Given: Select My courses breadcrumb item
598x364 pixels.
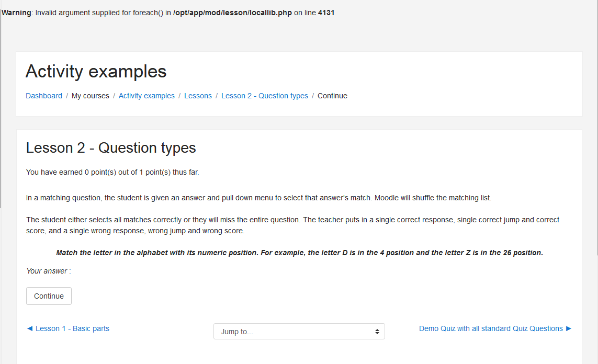Looking at the screenshot, I should [91, 96].
